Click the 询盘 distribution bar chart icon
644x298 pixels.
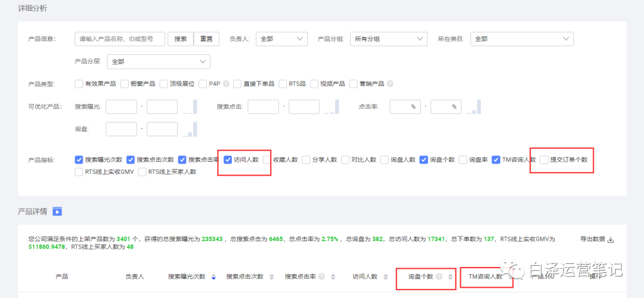coord(190,129)
